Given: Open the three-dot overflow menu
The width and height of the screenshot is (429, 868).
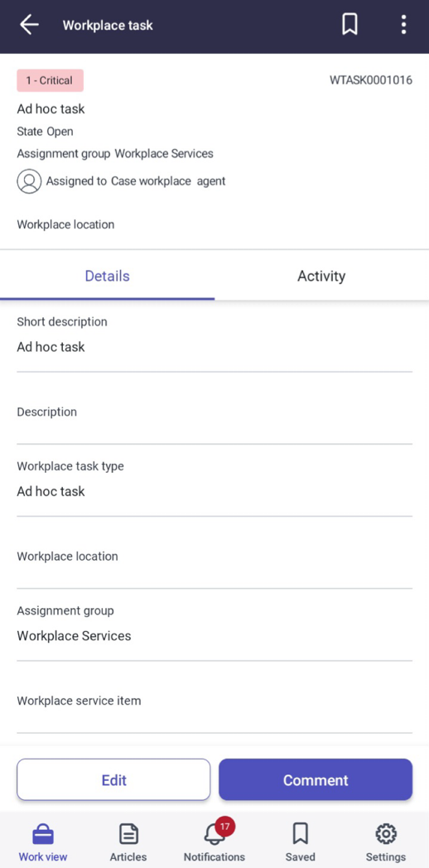Looking at the screenshot, I should [403, 25].
